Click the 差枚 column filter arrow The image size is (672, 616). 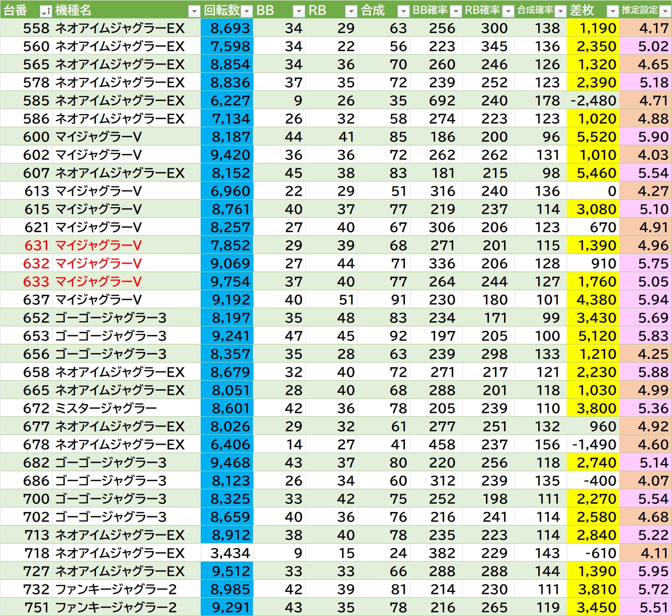613,11
